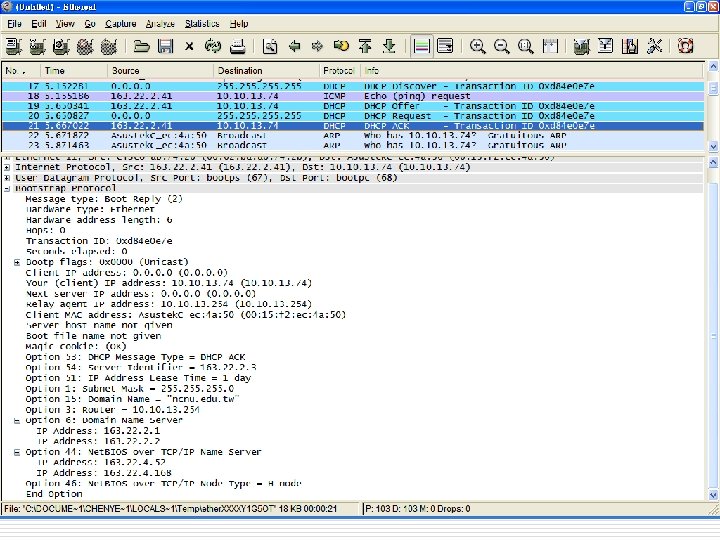
Task: Sort by the No. column header
Action: (x=21, y=71)
